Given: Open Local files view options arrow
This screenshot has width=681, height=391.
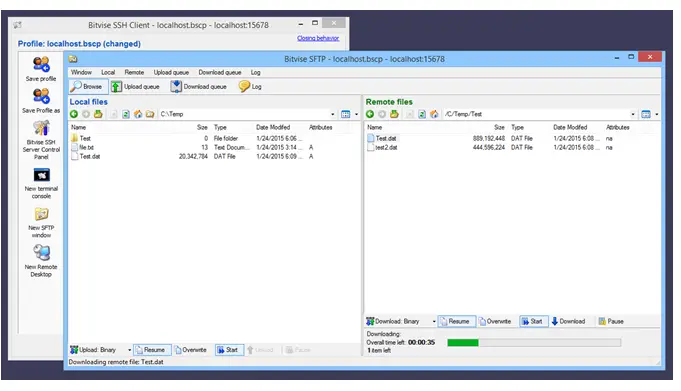Looking at the screenshot, I should click(x=356, y=114).
